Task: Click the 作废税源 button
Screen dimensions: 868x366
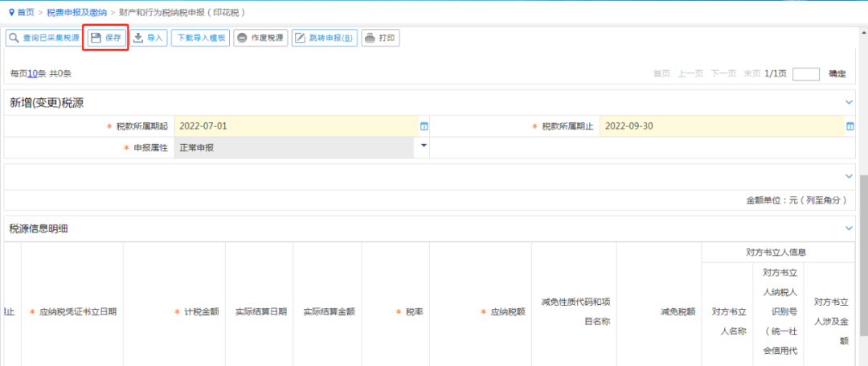Action: tap(260, 38)
